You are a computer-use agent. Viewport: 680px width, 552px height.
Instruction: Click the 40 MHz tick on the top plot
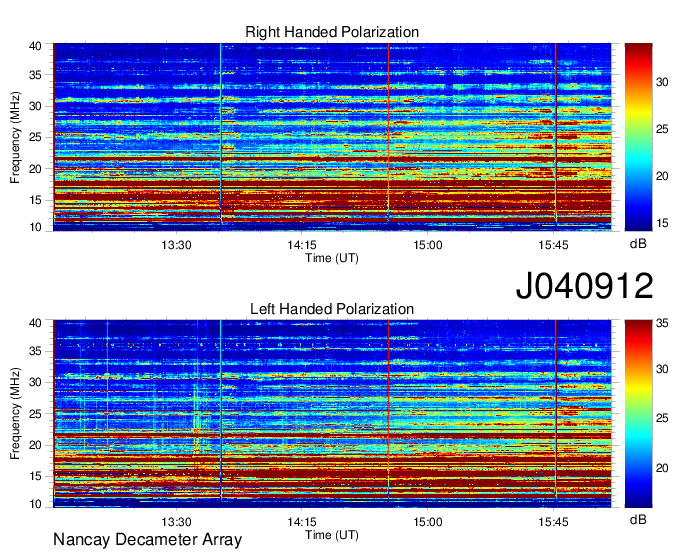coord(35,46)
